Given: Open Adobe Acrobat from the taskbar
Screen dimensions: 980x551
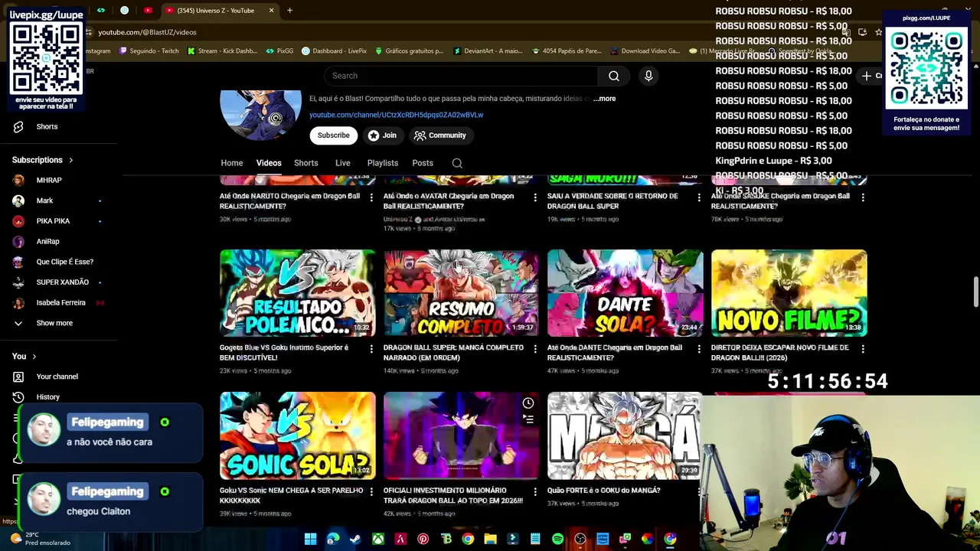Looking at the screenshot, I should [400, 539].
